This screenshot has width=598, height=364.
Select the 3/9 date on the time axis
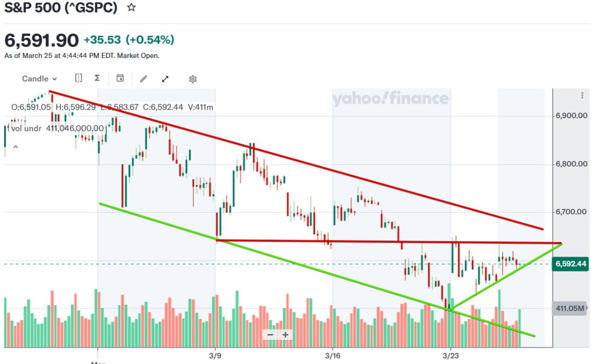(x=215, y=356)
